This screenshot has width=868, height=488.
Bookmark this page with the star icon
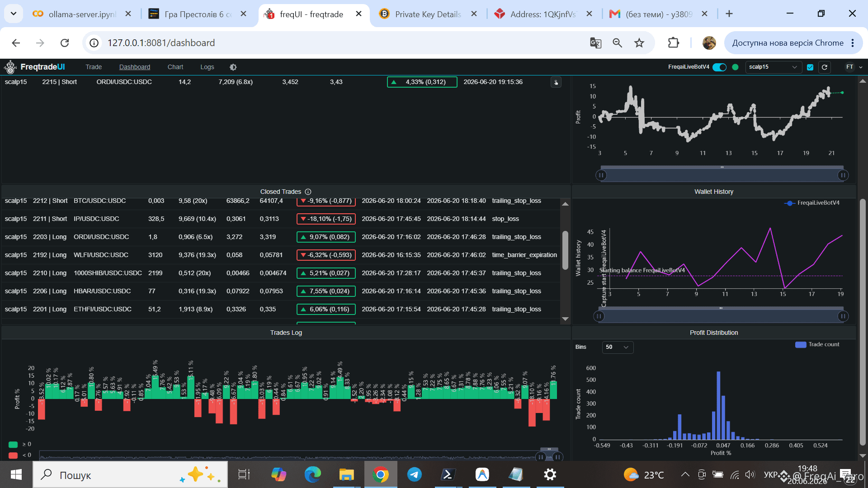[639, 43]
